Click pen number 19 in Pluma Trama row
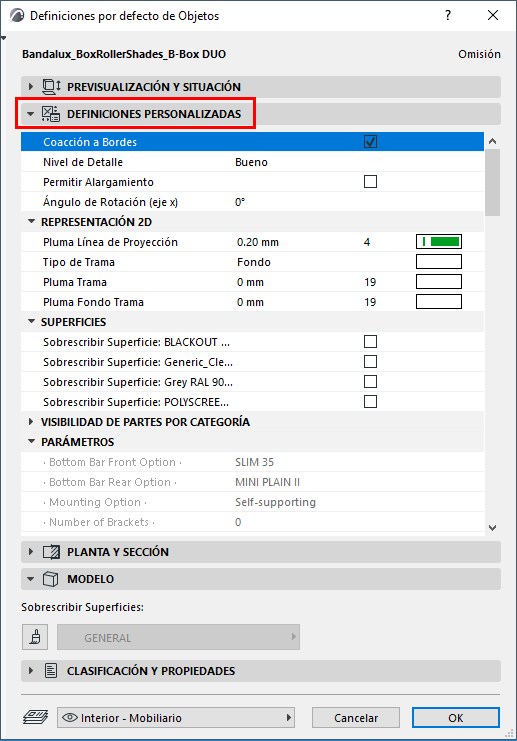517x741 pixels. point(370,282)
